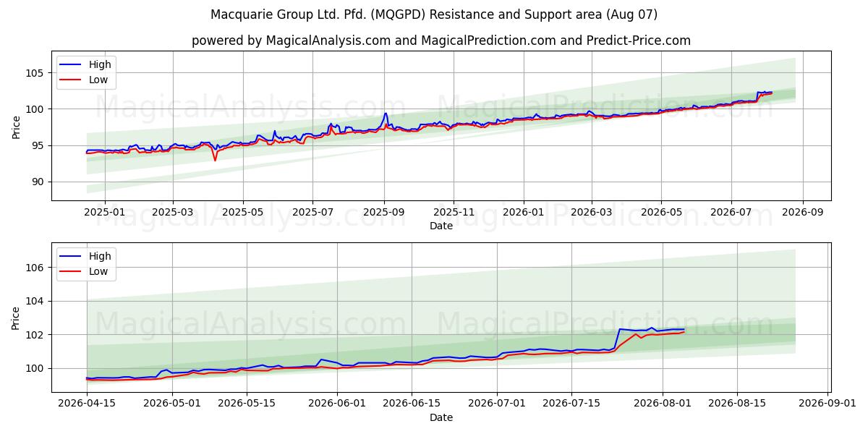Click the top chart x-axis label '2025-07'
Image resolution: width=868 pixels, height=434 pixels.
312,213
